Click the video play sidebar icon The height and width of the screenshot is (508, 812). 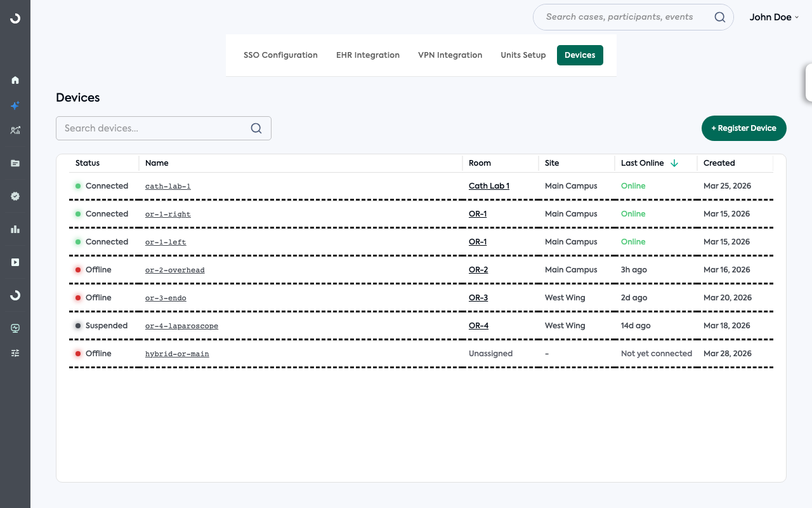click(x=15, y=262)
